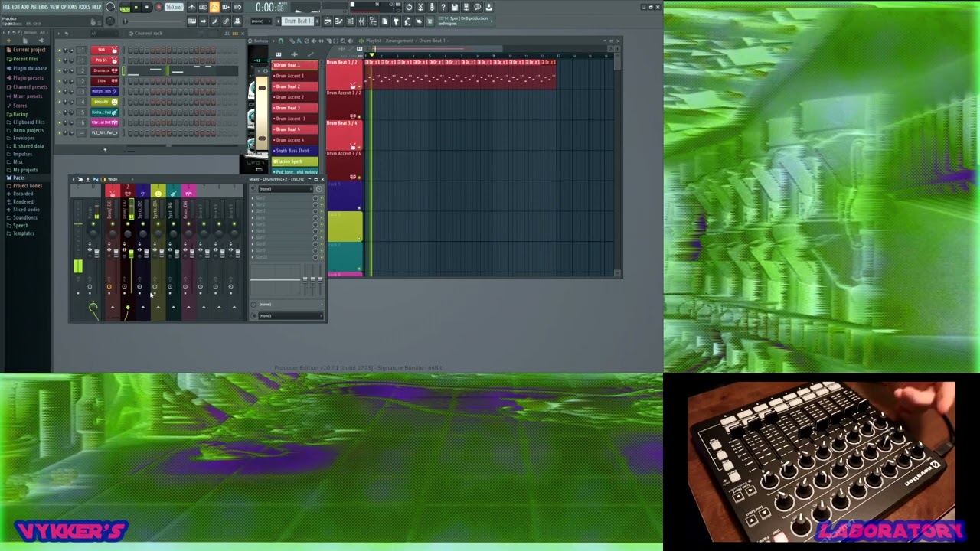
Task: Toggle the step editing arrow icon
Action: pyautogui.click(x=203, y=21)
